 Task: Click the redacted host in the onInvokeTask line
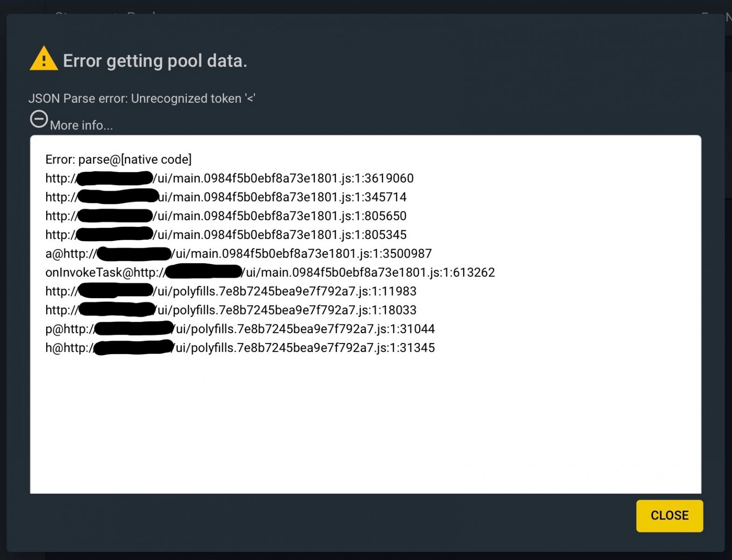click(x=204, y=272)
